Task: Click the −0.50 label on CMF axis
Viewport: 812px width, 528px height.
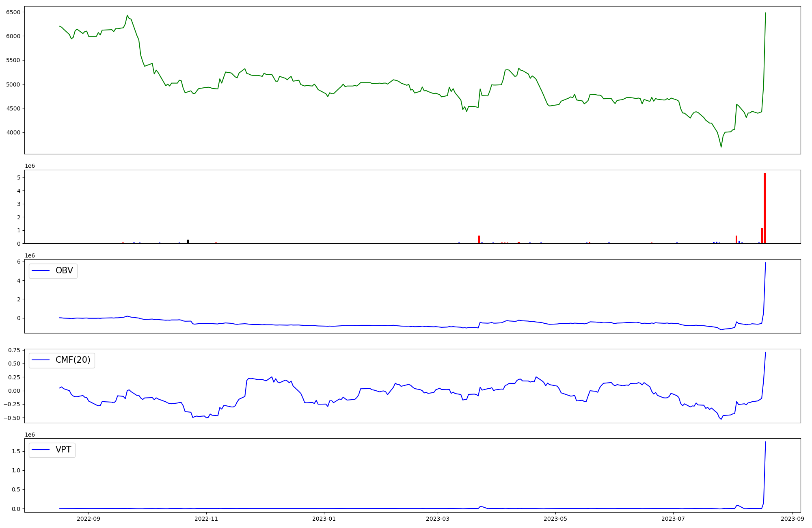Action: (x=12, y=418)
